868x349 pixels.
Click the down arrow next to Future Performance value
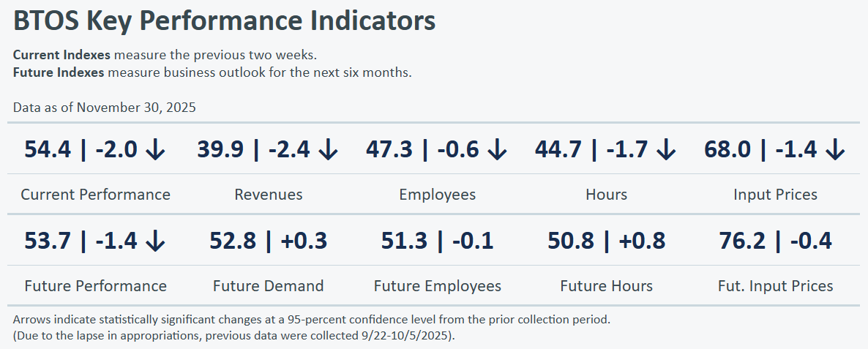(155, 241)
